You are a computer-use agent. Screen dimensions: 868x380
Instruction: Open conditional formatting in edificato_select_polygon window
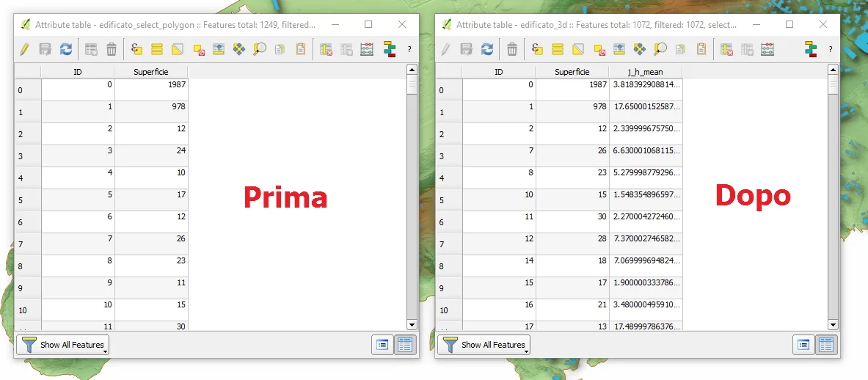[x=390, y=49]
